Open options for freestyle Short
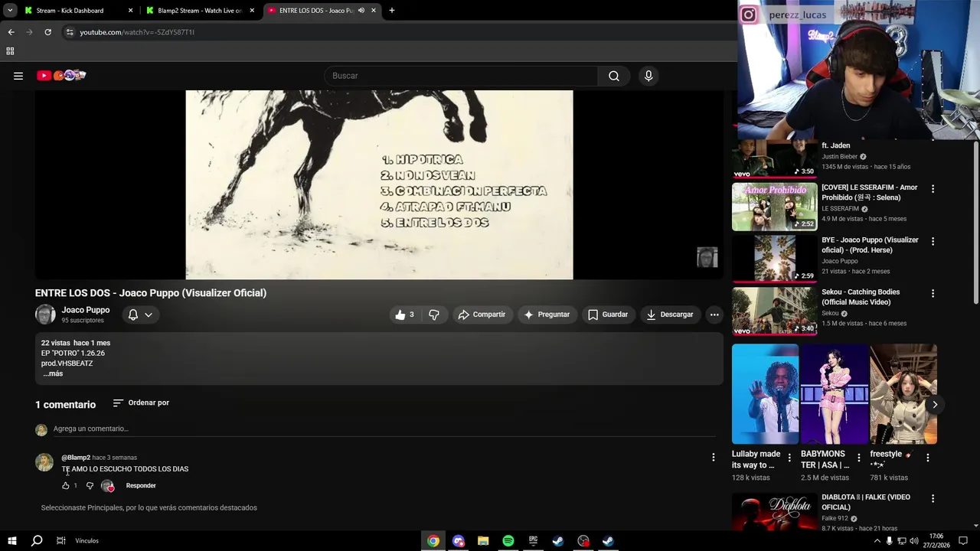This screenshot has height=551, width=980. (x=927, y=458)
